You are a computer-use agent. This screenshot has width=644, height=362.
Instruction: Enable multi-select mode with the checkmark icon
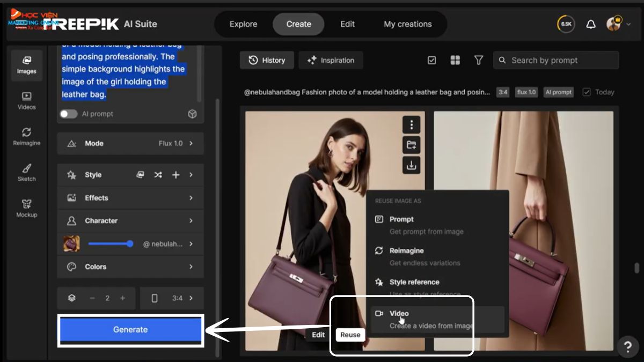pyautogui.click(x=431, y=60)
